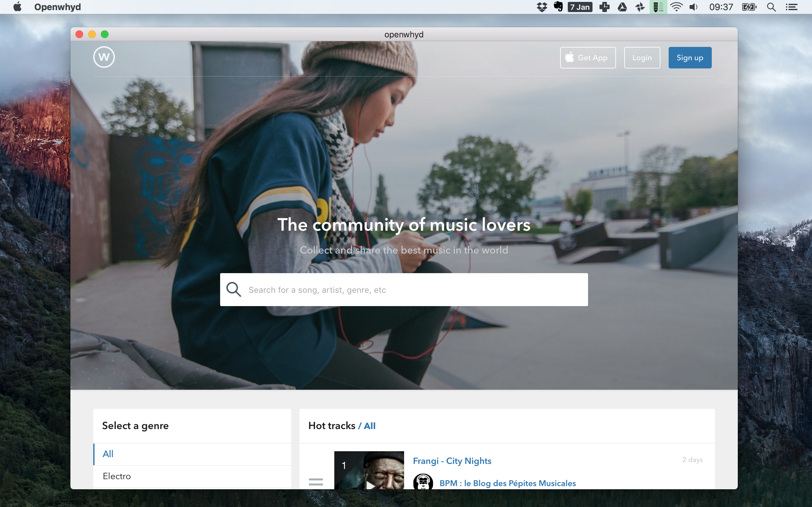Click the Login button
The height and width of the screenshot is (507, 812).
[x=642, y=58]
